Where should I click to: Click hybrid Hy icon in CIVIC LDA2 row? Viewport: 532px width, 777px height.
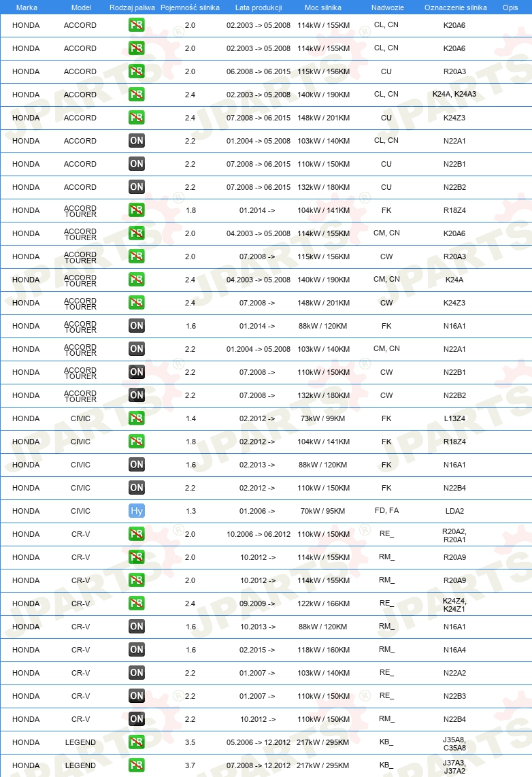click(x=137, y=510)
